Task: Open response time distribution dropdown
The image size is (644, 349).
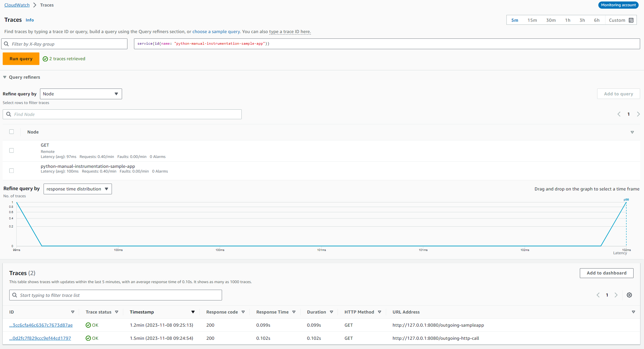Action: click(x=78, y=189)
